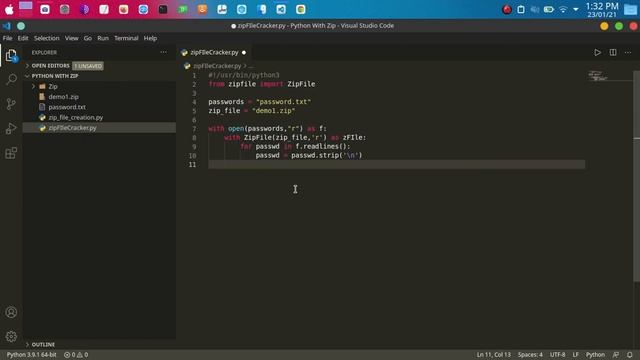
Task: Open the Accounts menu icon
Action: tap(11, 312)
